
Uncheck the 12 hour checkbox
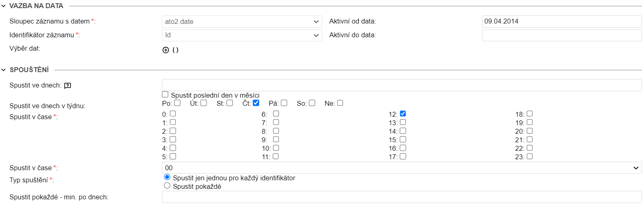coord(403,114)
